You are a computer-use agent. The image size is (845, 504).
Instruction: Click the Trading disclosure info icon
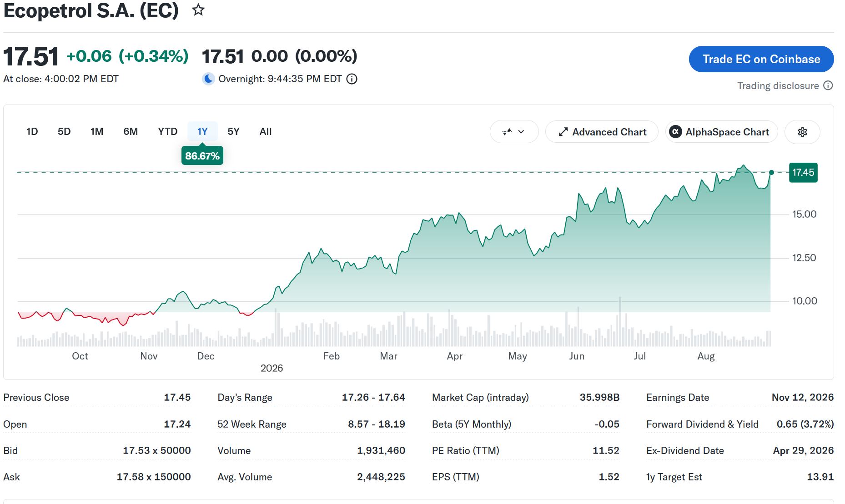[828, 85]
